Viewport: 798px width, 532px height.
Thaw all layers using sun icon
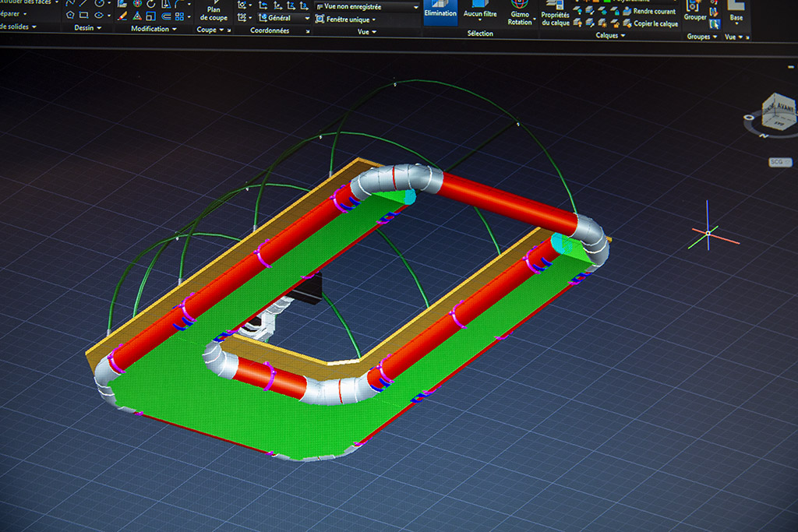coord(602,23)
